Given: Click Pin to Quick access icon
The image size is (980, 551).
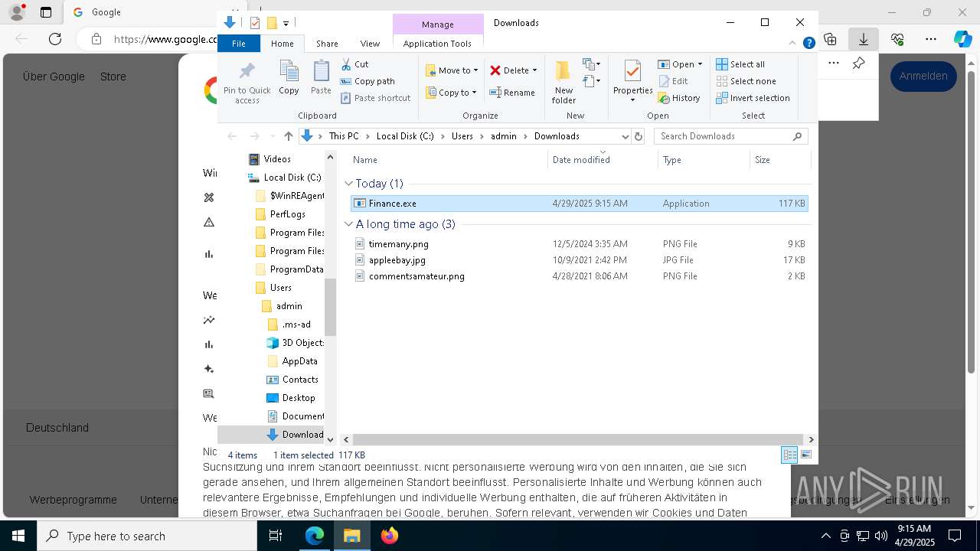Looking at the screenshot, I should (x=247, y=83).
